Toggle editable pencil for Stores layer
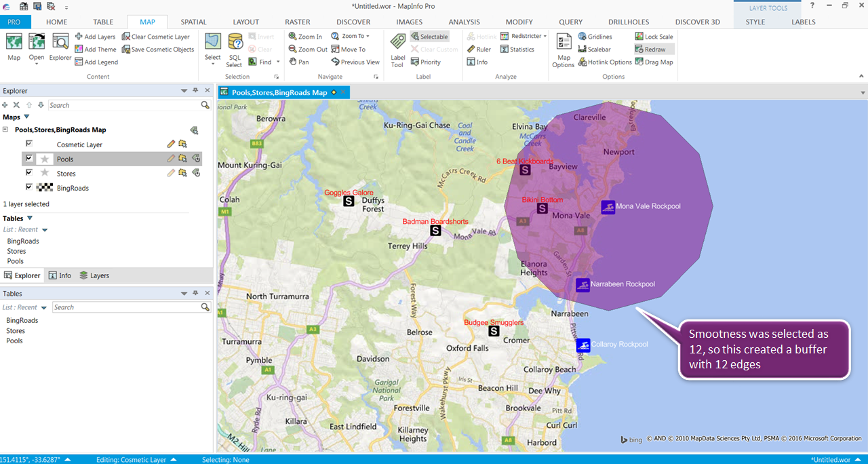 (x=172, y=173)
